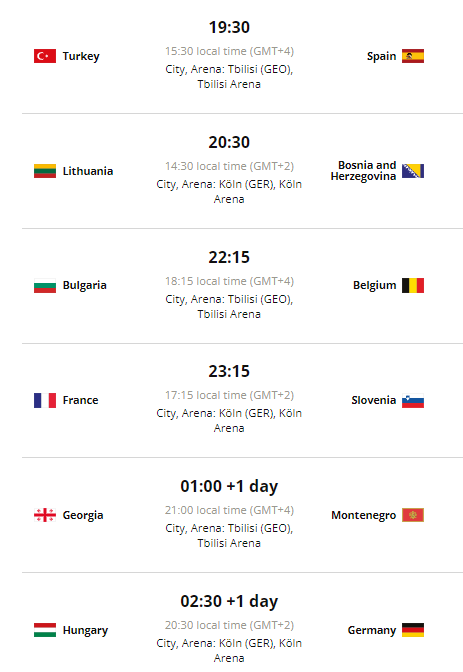This screenshot has height=672, width=463.
Task: Open the Montenegro team name link
Action: click(364, 515)
